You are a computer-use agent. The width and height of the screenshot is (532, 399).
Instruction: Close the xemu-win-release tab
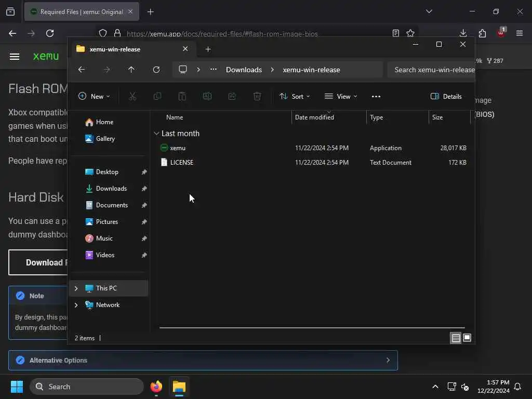[185, 49]
